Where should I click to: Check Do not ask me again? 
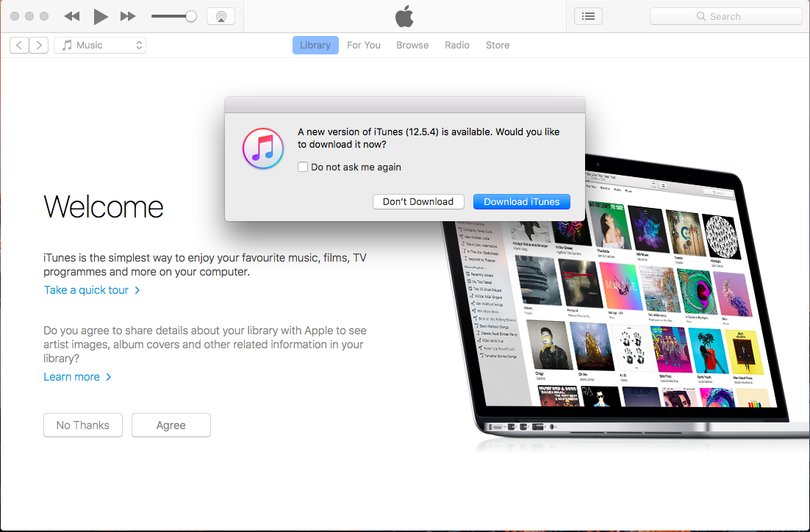coord(303,167)
